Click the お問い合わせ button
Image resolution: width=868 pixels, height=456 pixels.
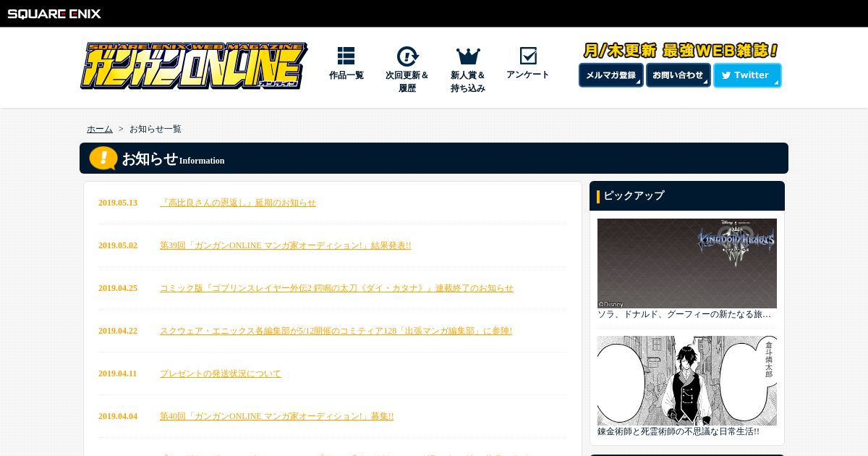(x=678, y=75)
